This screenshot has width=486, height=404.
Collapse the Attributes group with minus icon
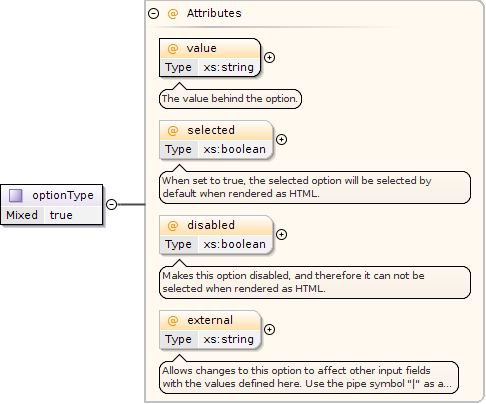point(153,14)
